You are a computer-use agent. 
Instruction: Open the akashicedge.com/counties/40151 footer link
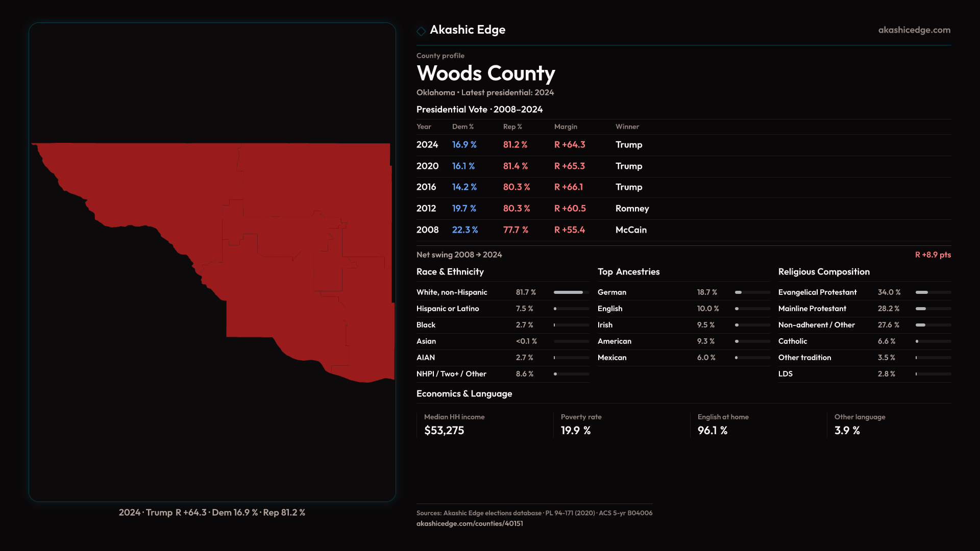(469, 523)
